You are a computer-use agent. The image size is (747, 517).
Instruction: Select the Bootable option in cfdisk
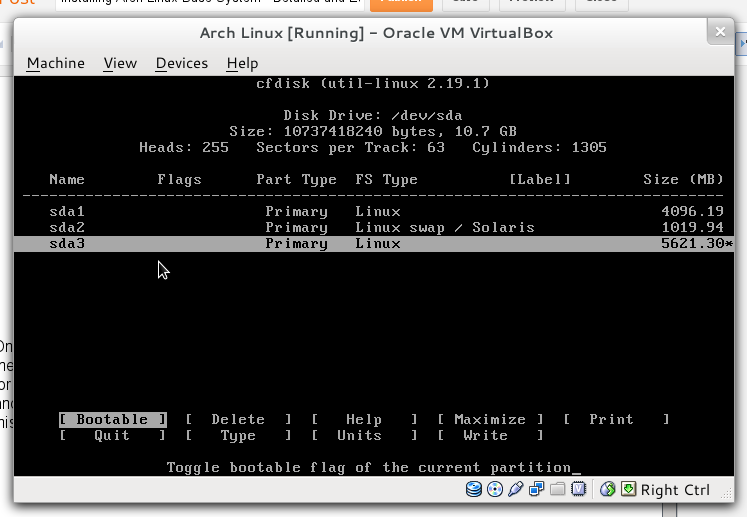[113, 419]
